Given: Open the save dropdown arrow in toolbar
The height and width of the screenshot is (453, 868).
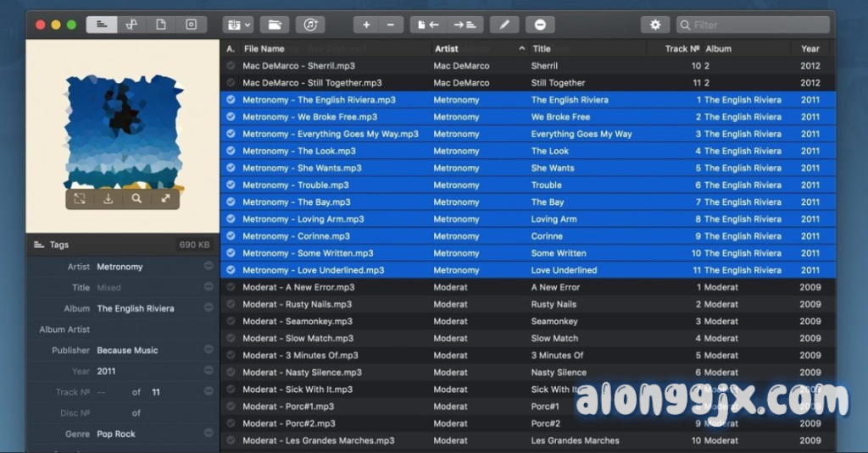Looking at the screenshot, I should tap(247, 25).
